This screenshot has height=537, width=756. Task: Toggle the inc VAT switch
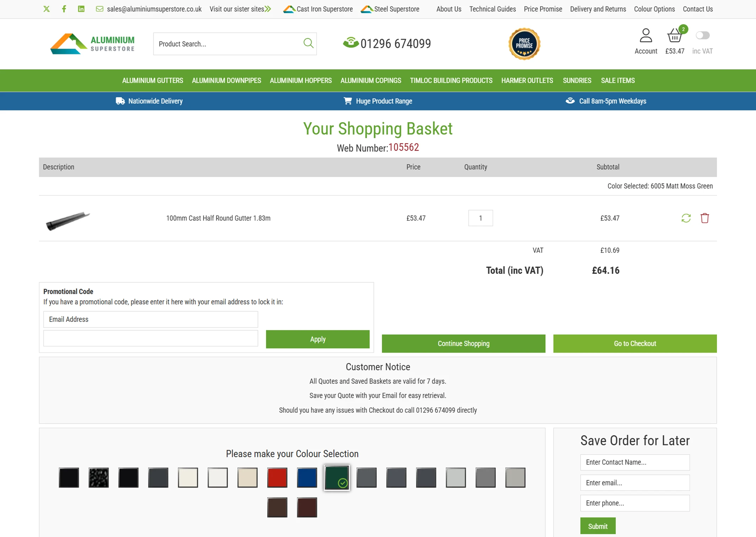click(702, 36)
